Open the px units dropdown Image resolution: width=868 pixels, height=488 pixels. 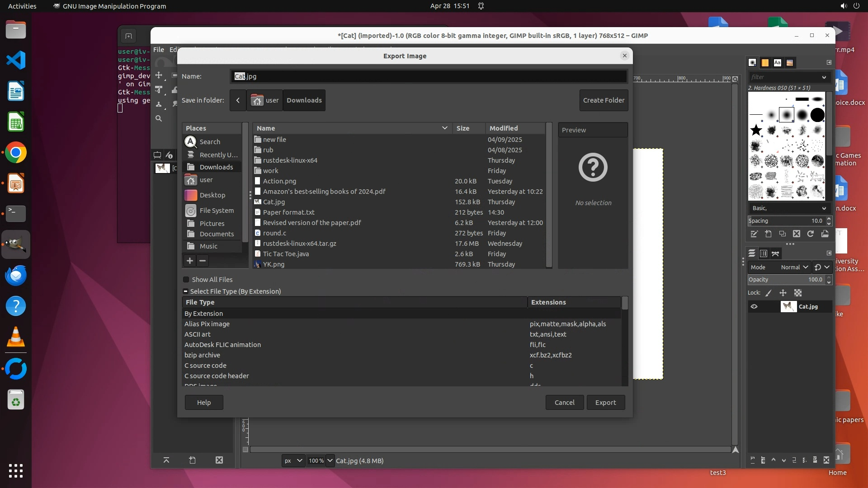(292, 461)
